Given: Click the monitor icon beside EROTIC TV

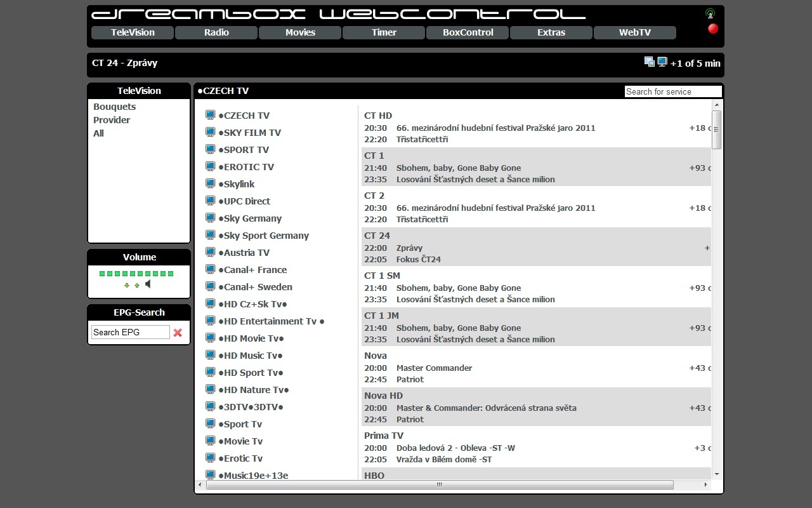Looking at the screenshot, I should (x=211, y=166).
